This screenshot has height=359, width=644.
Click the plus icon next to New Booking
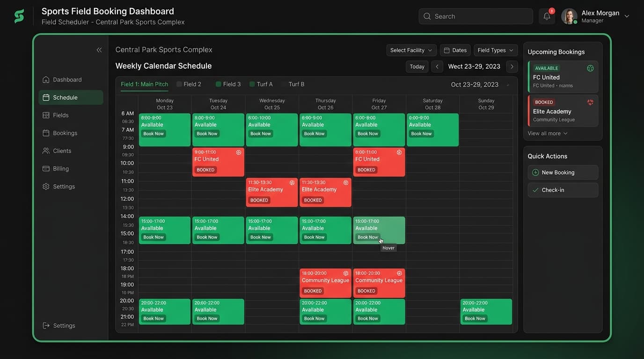(535, 172)
